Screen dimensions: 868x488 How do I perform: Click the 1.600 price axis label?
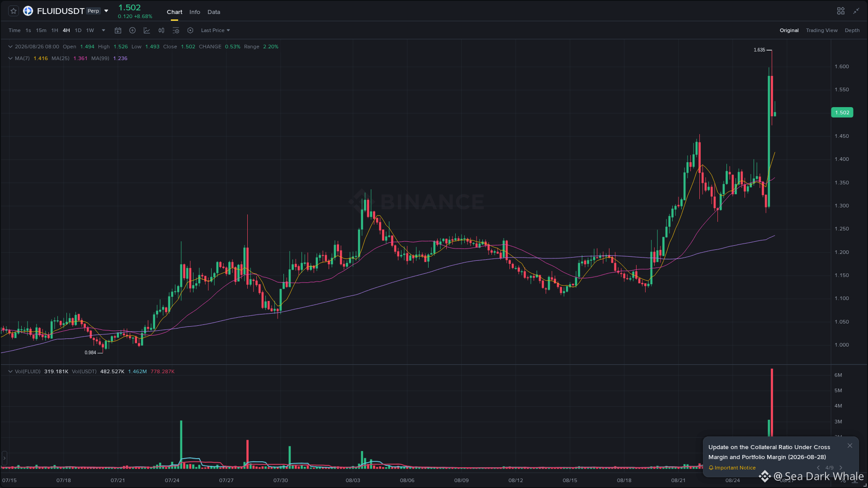pos(841,66)
